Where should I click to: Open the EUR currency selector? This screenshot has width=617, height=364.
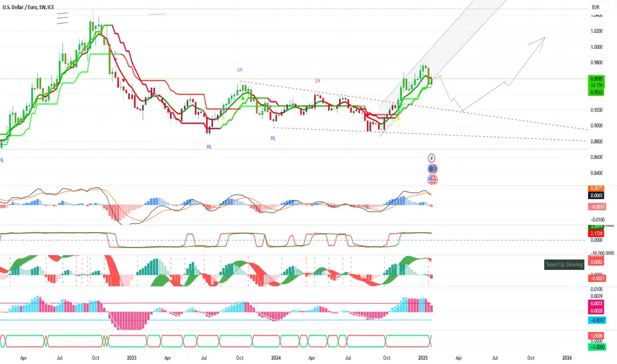coord(595,7)
